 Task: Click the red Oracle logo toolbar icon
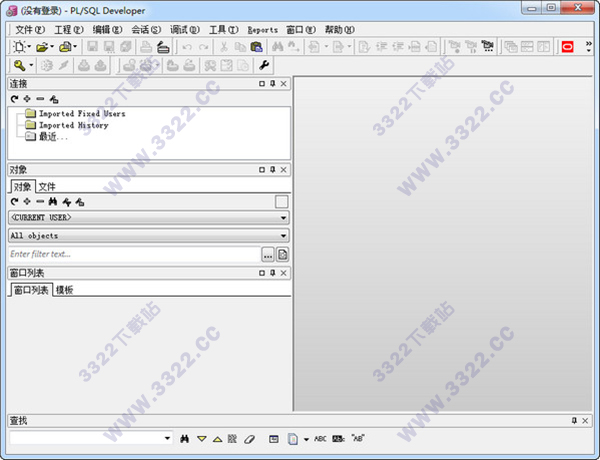click(567, 47)
